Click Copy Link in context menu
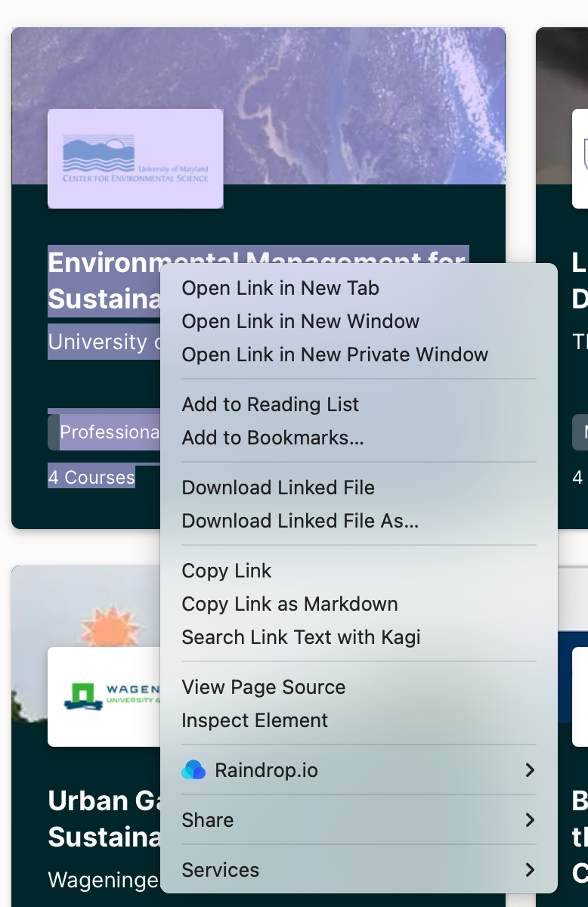The image size is (588, 907). (226, 571)
